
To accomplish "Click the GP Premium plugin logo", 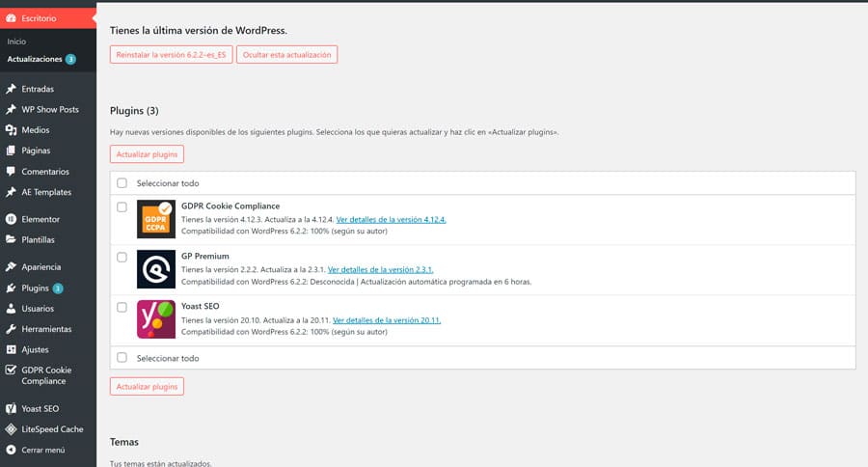I will [x=156, y=269].
